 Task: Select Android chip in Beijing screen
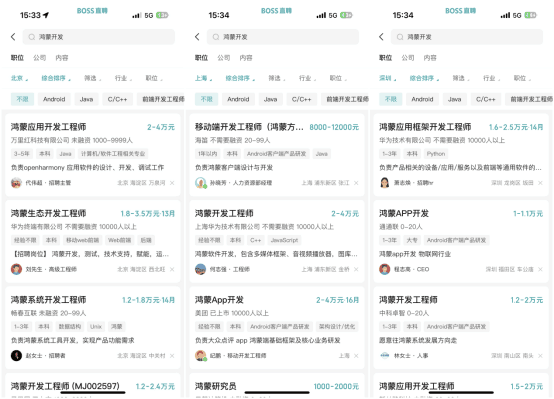point(54,99)
